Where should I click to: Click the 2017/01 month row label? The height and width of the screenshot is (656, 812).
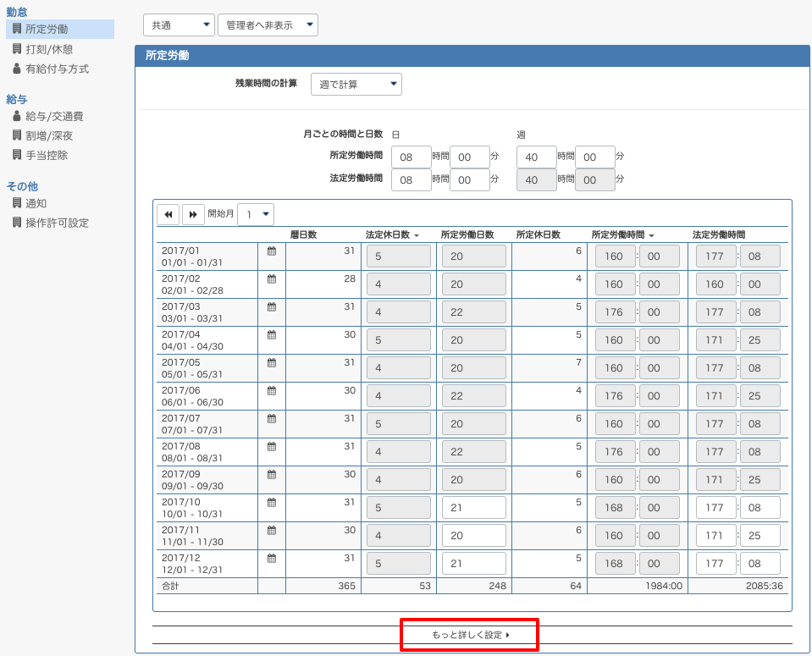point(192,256)
